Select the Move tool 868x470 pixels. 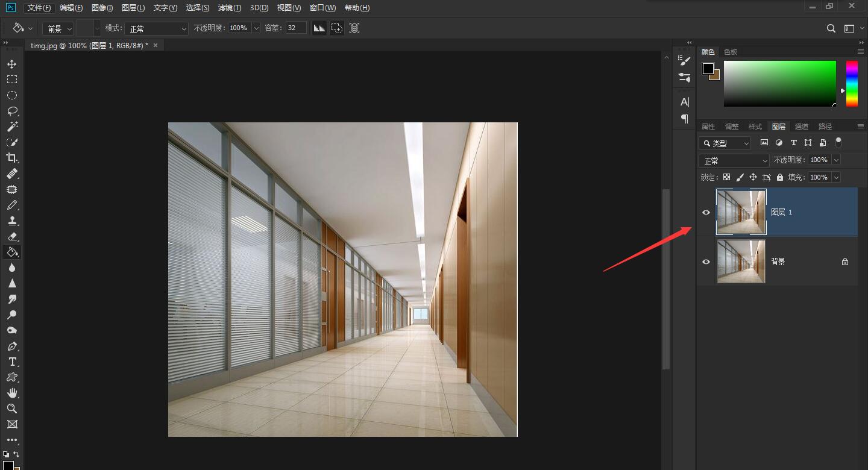(x=11, y=64)
